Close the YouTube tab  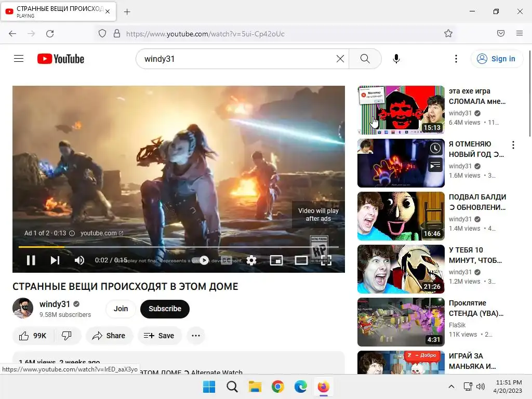tap(108, 11)
